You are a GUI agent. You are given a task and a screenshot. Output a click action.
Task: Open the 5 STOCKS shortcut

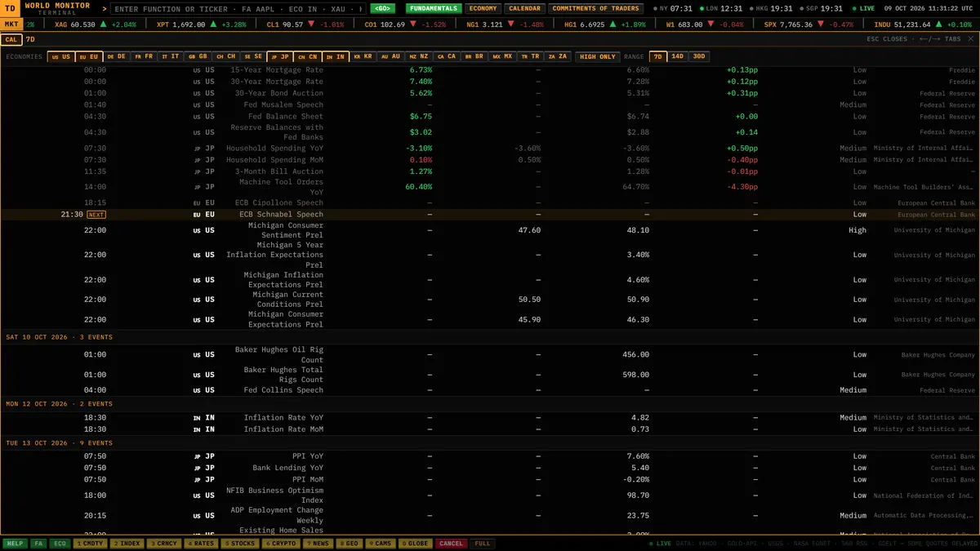(239, 544)
